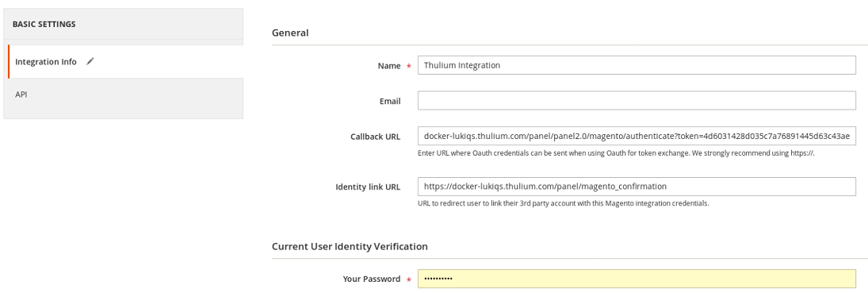
Task: Click the BASIC SETTINGS panel header
Action: pyautogui.click(x=124, y=25)
